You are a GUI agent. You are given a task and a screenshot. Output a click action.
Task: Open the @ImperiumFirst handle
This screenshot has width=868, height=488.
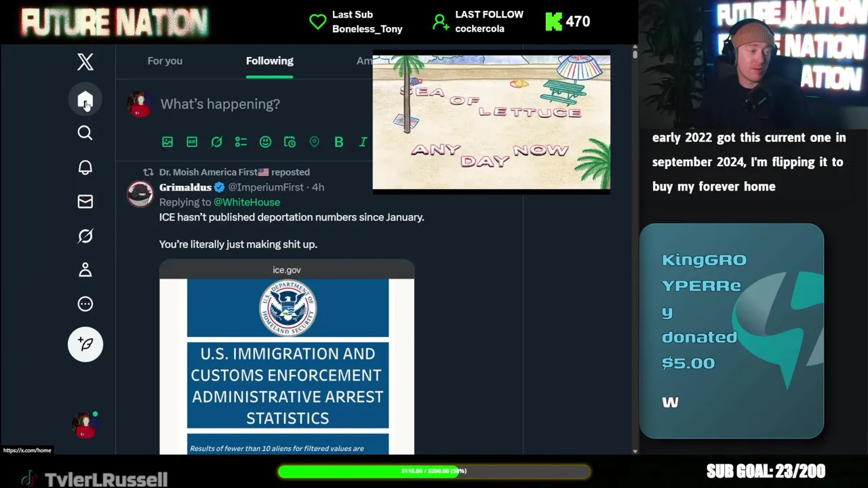[266, 187]
